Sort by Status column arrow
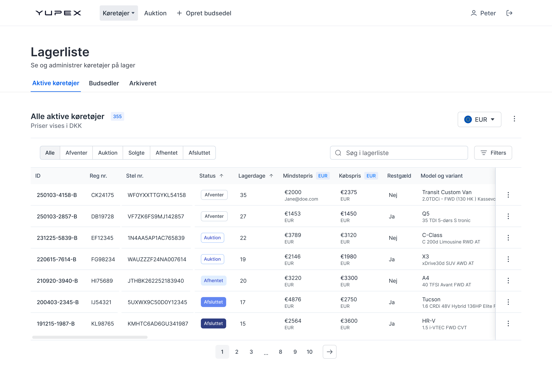This screenshot has height=392, width=552. pos(221,176)
